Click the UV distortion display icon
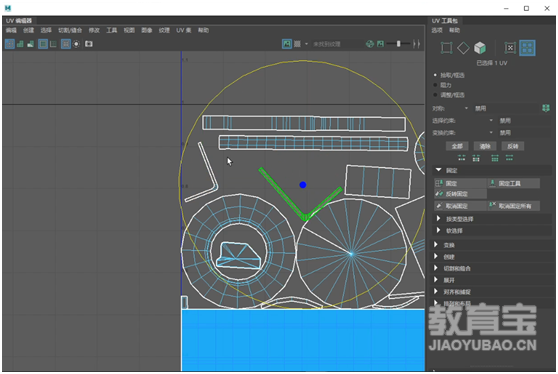This screenshot has height=374, width=558. pos(31,44)
